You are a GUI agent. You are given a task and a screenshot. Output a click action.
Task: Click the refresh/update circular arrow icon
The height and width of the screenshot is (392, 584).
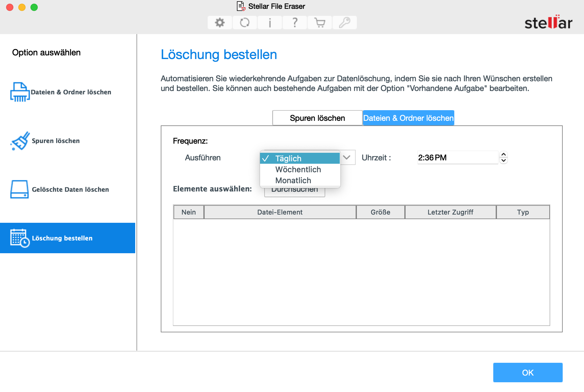[x=245, y=23]
